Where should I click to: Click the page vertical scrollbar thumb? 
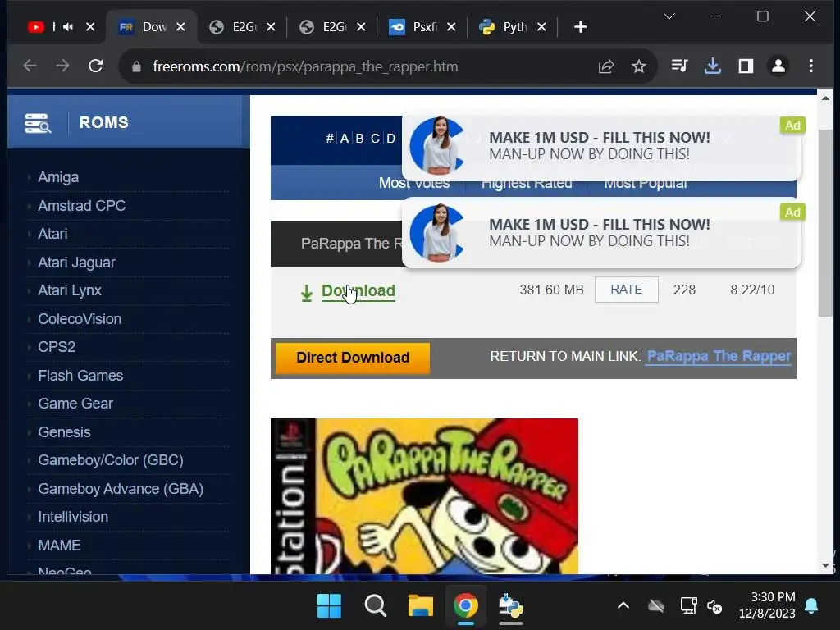tap(825, 223)
